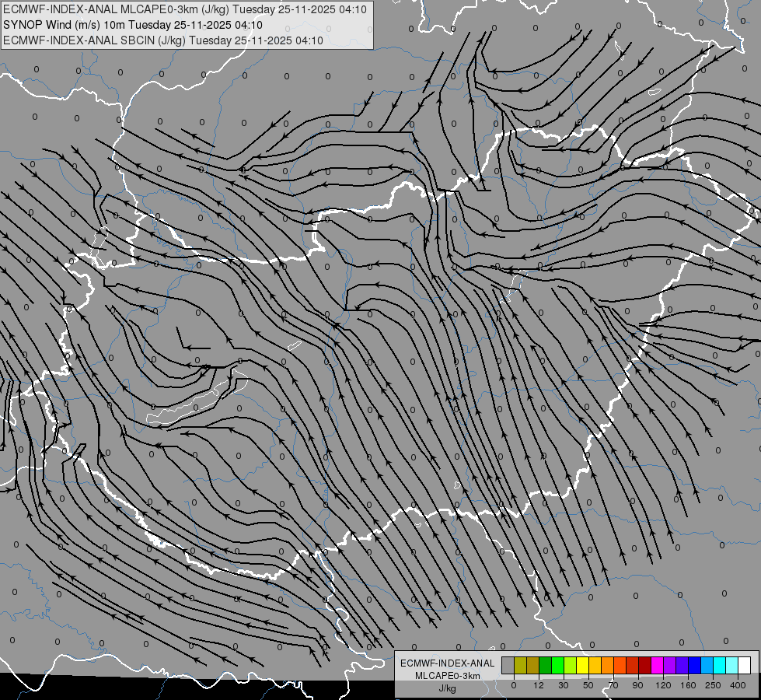Click the SBCIN title line at top
This screenshot has height=700, width=761.
click(x=163, y=40)
